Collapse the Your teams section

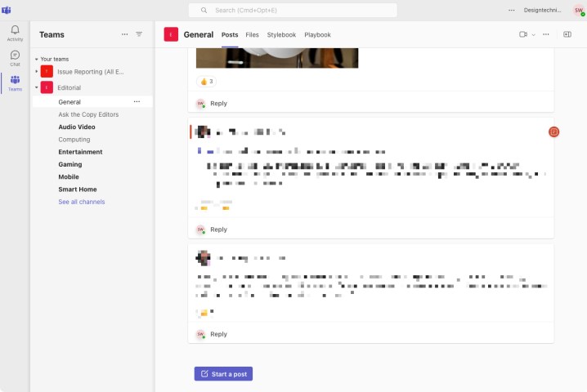[x=36, y=59]
